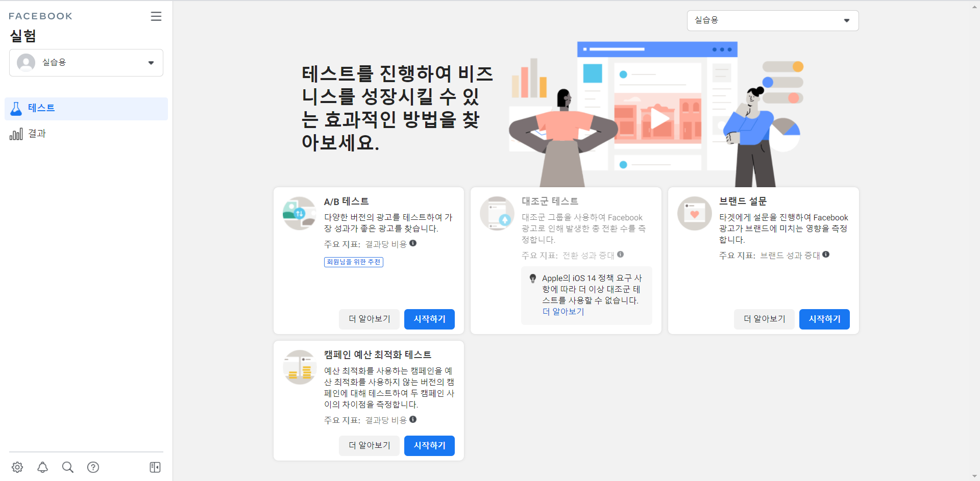Click the lightbulb icon in iOS 14 notice
Viewport: 980px width, 481px height.
pos(533,279)
